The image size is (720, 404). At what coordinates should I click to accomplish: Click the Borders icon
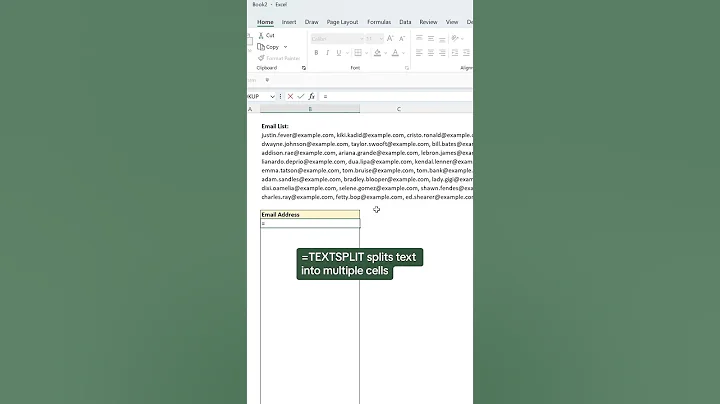pyautogui.click(x=358, y=53)
